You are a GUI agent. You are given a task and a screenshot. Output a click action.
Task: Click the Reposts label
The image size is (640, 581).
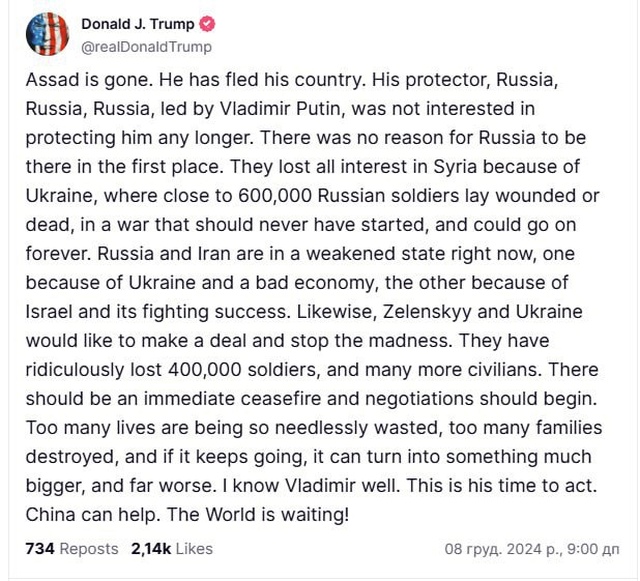[x=89, y=549]
